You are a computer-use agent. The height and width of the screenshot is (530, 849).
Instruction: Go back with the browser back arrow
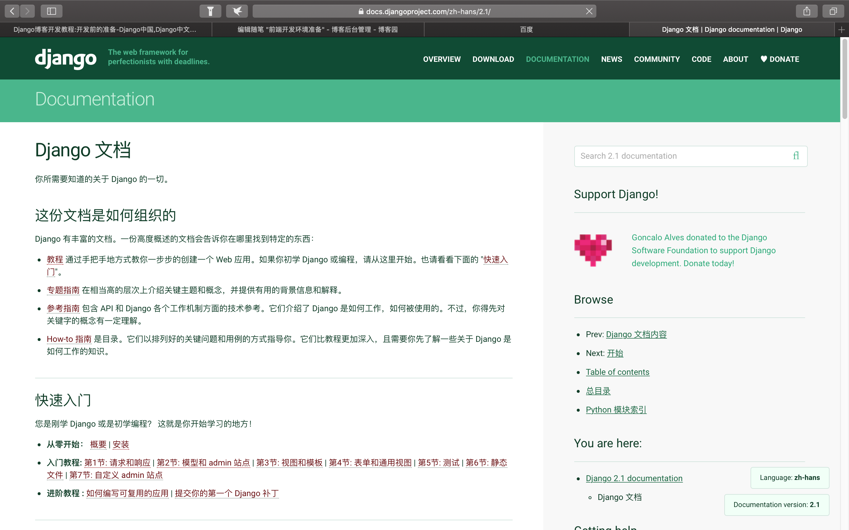click(x=12, y=11)
